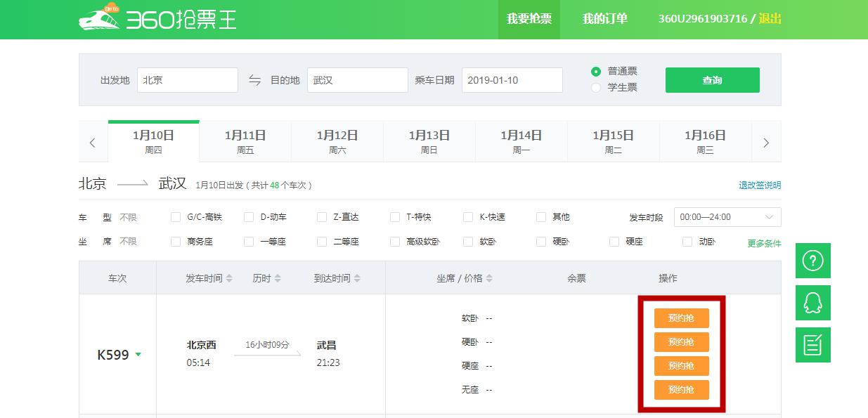Click the green 查询 search button

712,79
